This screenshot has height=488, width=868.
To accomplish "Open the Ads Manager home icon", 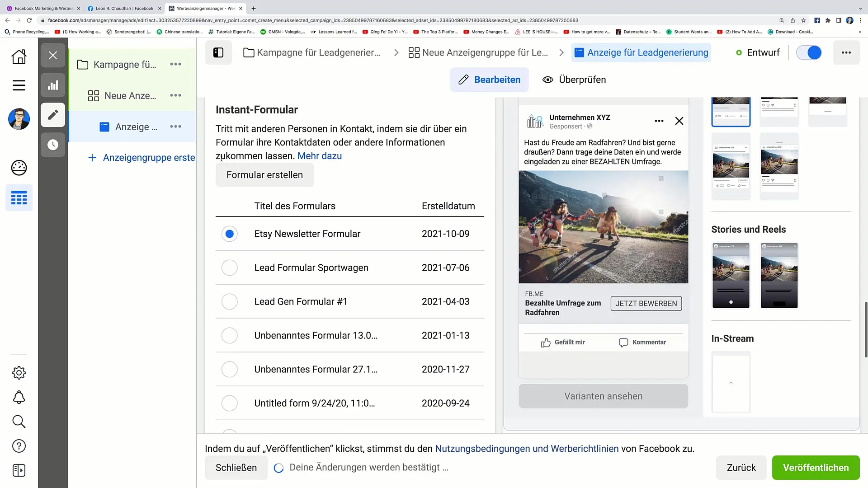I will (x=19, y=56).
